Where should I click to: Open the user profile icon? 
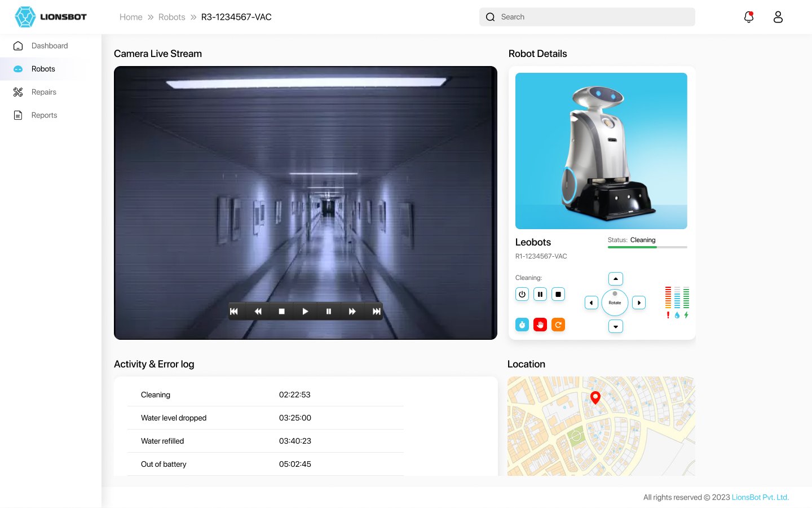(x=778, y=17)
